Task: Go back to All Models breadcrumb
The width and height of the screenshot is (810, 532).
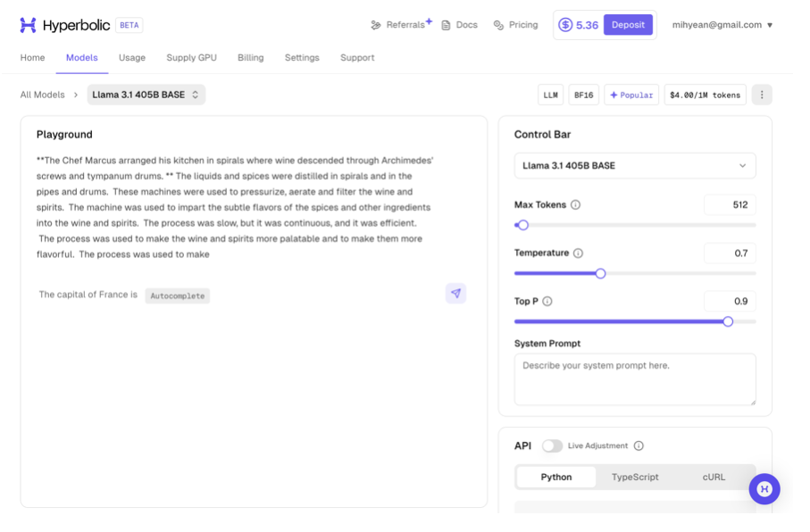Action: [x=42, y=95]
